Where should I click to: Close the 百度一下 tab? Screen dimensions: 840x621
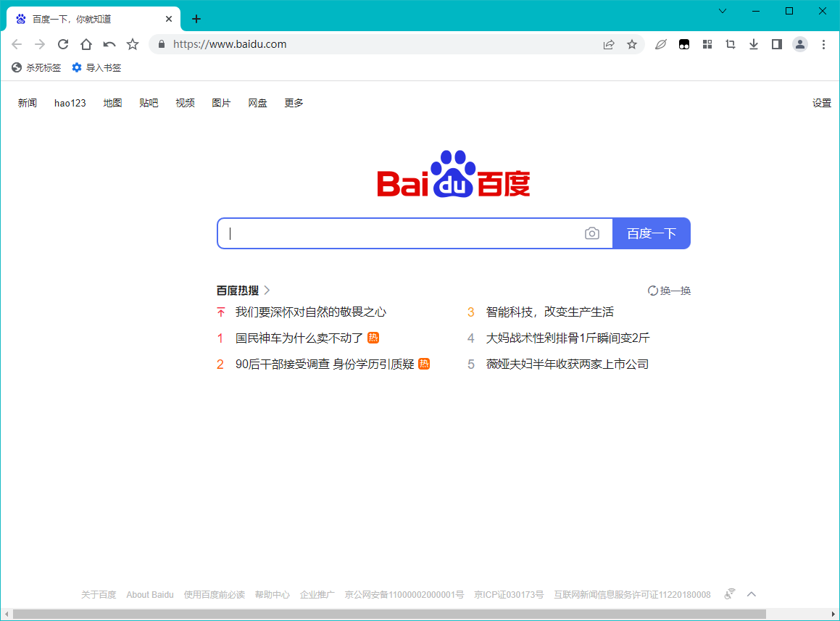169,20
